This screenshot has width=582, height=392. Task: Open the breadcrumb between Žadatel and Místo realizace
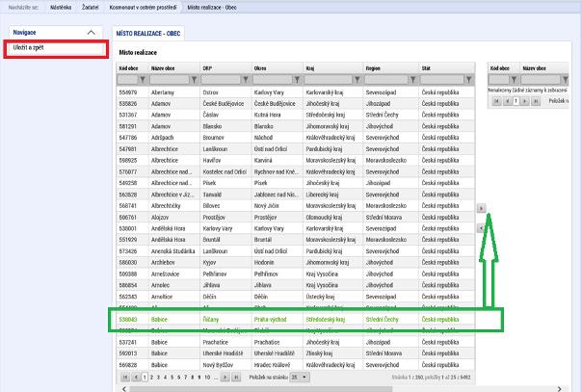pos(143,7)
